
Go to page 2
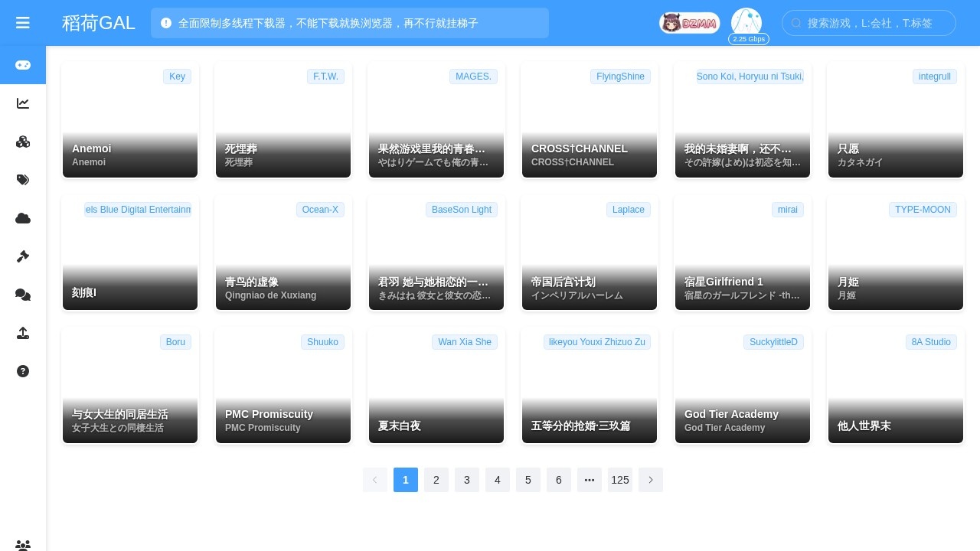coord(436,480)
